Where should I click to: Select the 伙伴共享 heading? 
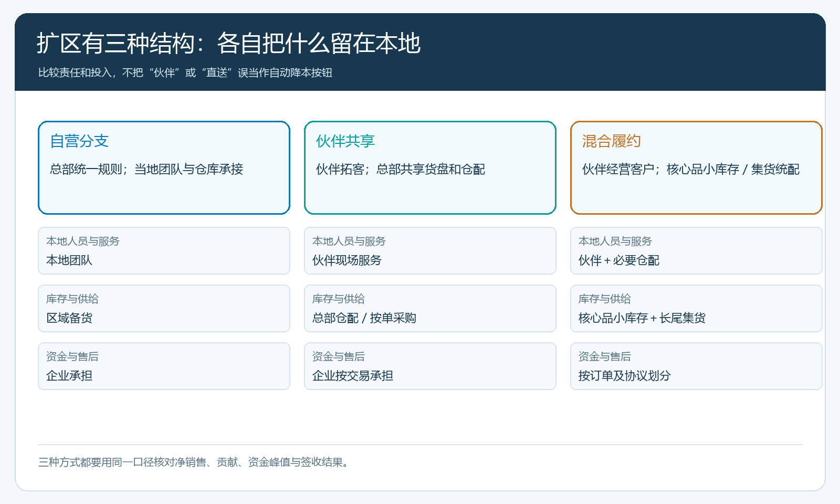coord(345,141)
